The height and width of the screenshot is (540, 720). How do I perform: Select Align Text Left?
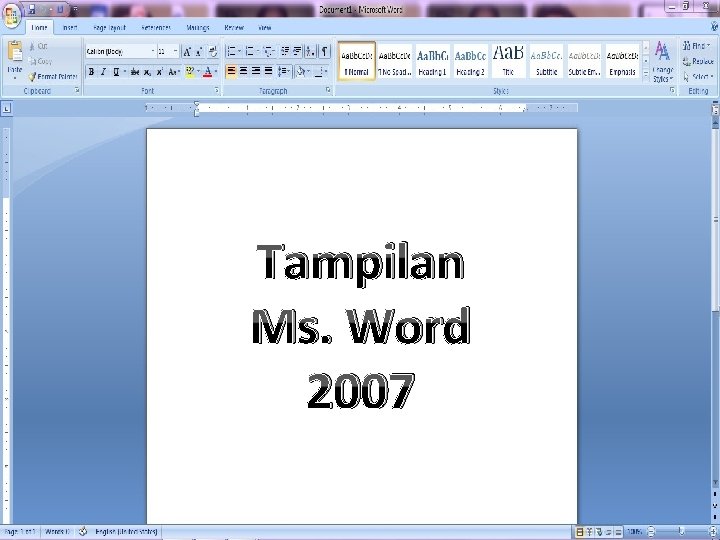tap(231, 71)
